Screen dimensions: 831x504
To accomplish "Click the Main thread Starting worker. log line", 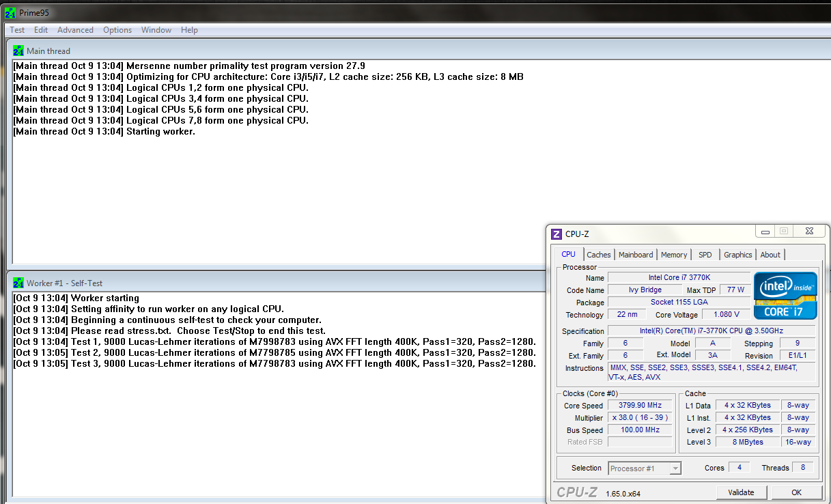I will tap(104, 131).
